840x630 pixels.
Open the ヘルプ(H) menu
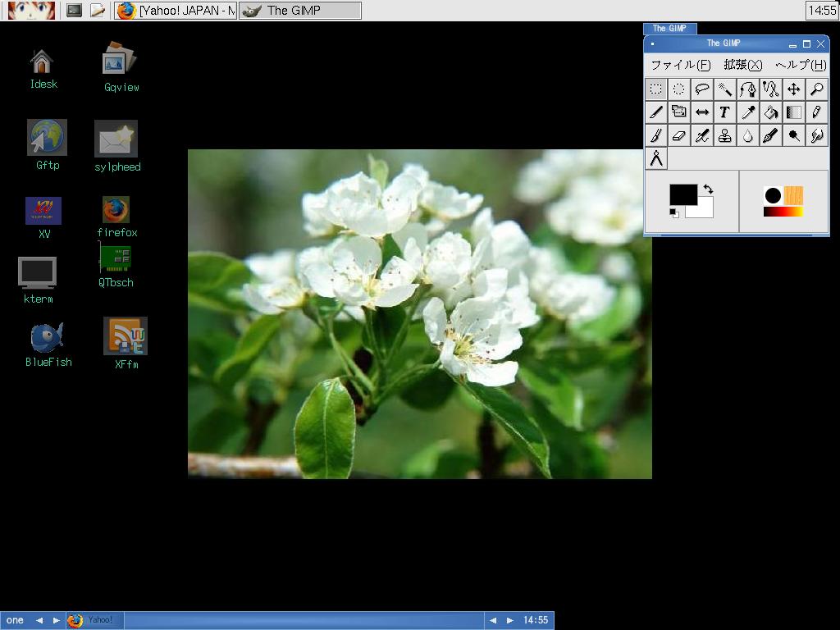tap(800, 65)
